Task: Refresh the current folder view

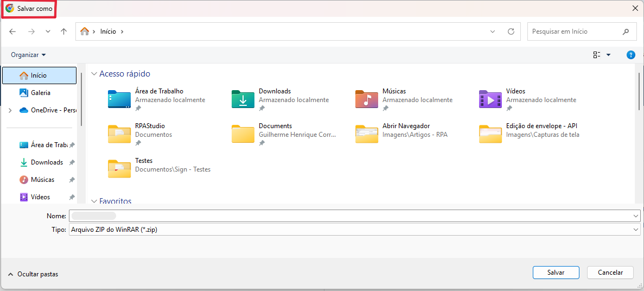Action: 511,31
